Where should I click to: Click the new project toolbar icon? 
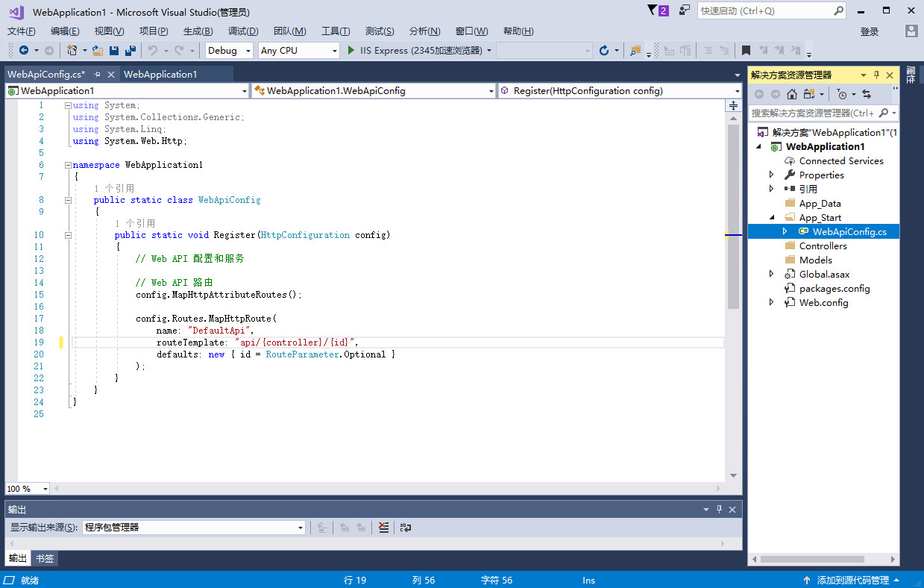point(72,51)
